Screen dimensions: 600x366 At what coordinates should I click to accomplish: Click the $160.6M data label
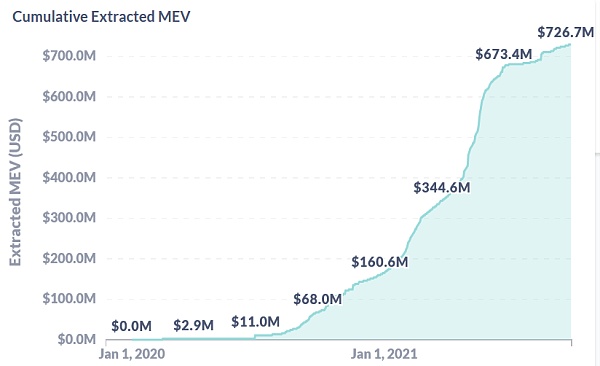[x=380, y=262]
